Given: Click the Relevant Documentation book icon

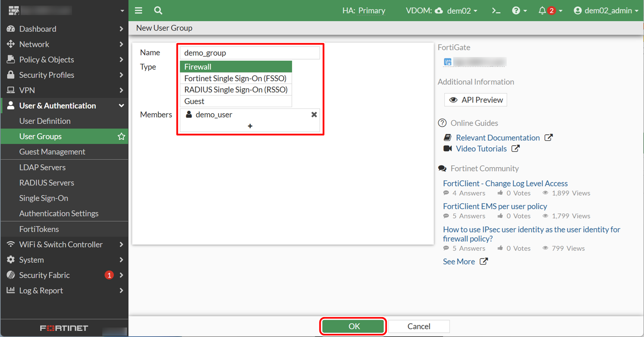Looking at the screenshot, I should pyautogui.click(x=448, y=138).
